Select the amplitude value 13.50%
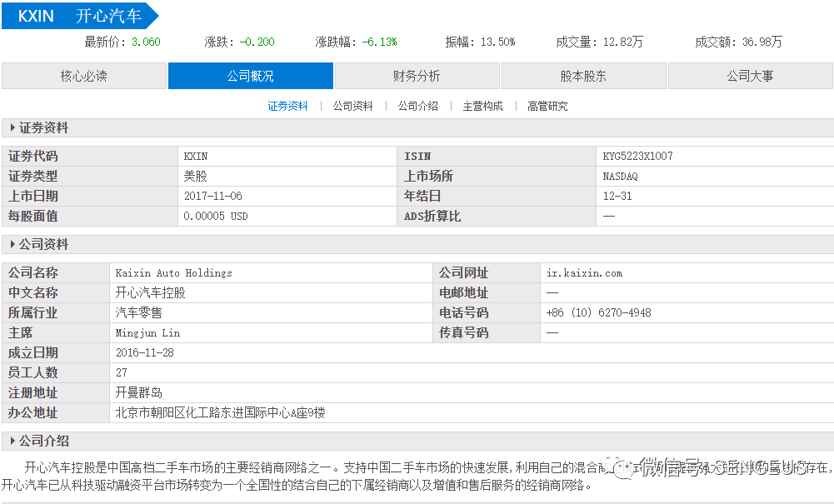The image size is (834, 504). point(498,42)
